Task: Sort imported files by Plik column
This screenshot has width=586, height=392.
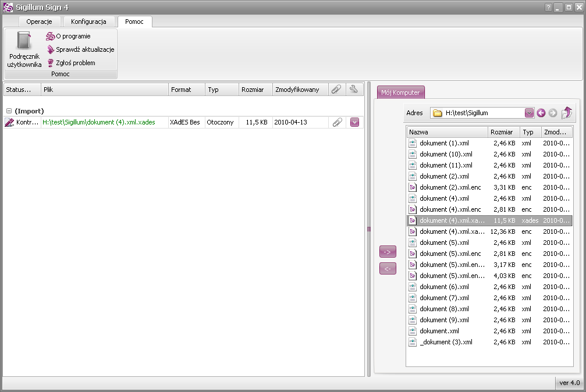Action: coord(105,90)
